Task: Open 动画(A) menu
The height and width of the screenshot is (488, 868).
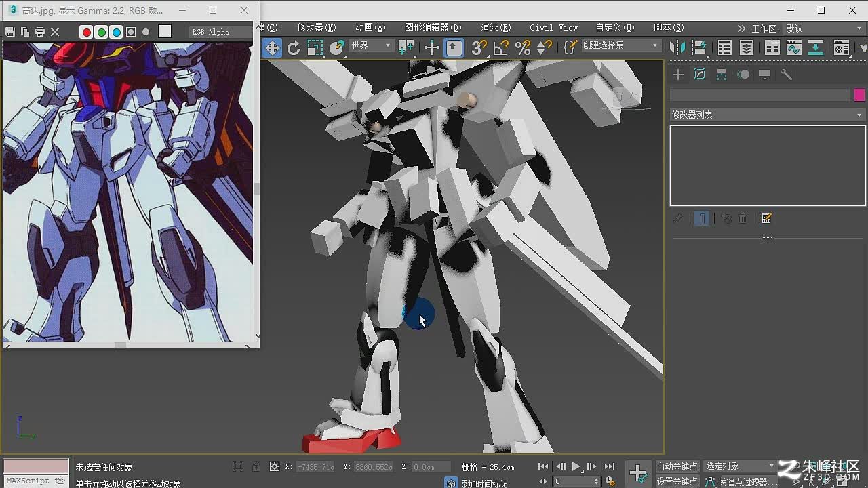Action: pyautogui.click(x=370, y=28)
